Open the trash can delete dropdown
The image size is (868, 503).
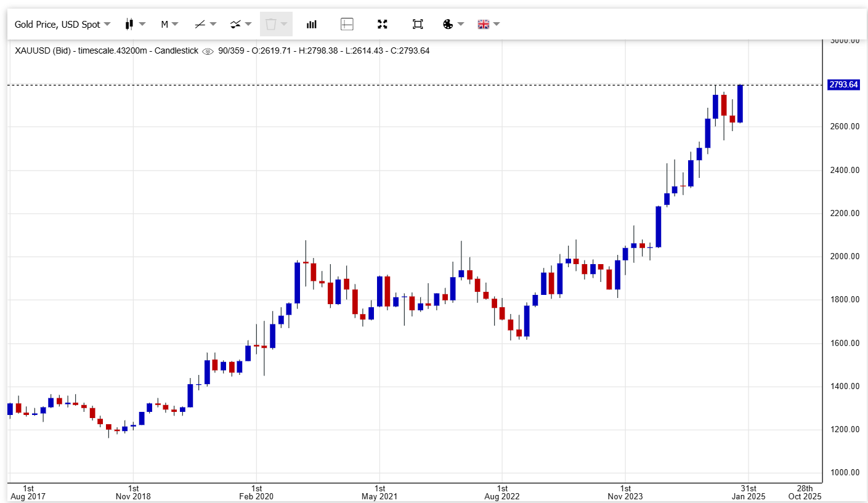(x=276, y=25)
